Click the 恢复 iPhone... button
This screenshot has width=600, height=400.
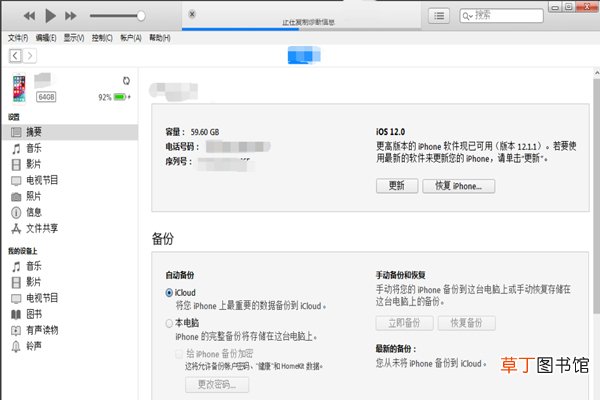click(458, 186)
